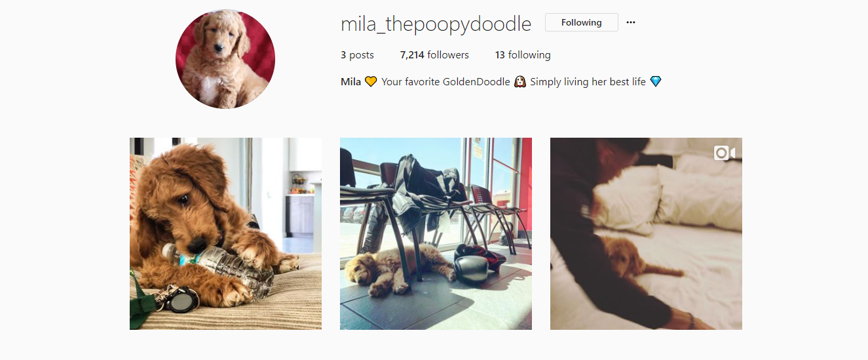Click the 'Simply living her best life' text

[x=588, y=82]
